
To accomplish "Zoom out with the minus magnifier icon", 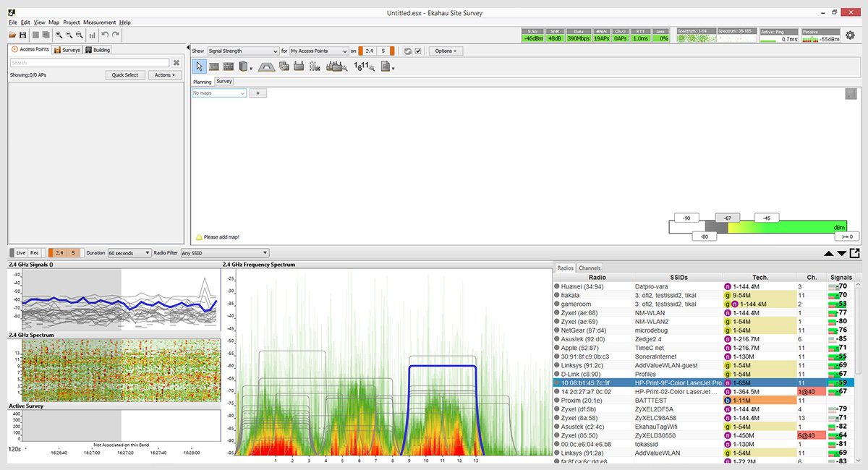I will pyautogui.click(x=68, y=35).
